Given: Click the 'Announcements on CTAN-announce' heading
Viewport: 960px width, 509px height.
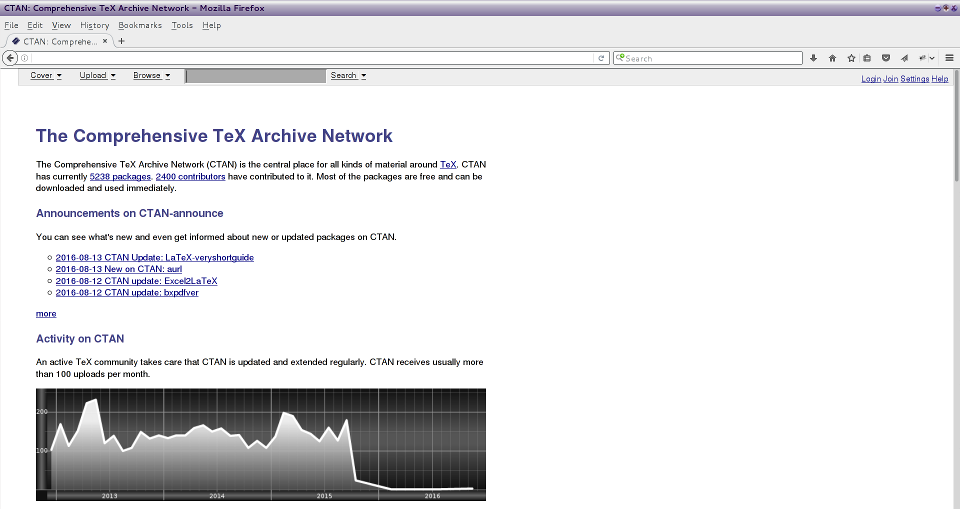Looking at the screenshot, I should click(129, 213).
